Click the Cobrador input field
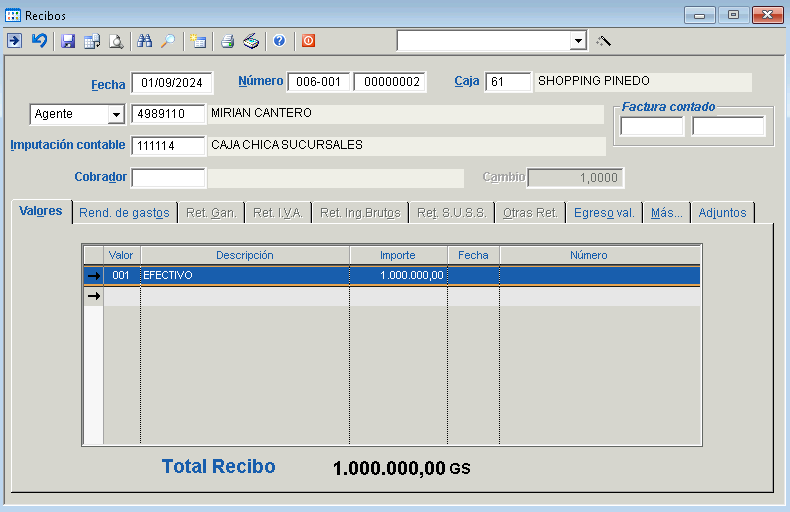Image resolution: width=790 pixels, height=512 pixels. (168, 178)
